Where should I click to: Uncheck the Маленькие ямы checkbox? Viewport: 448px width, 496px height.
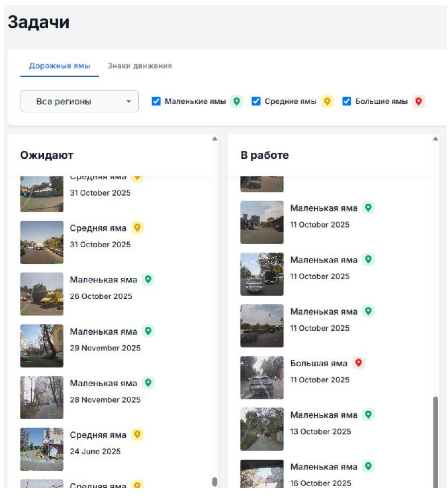tap(156, 101)
